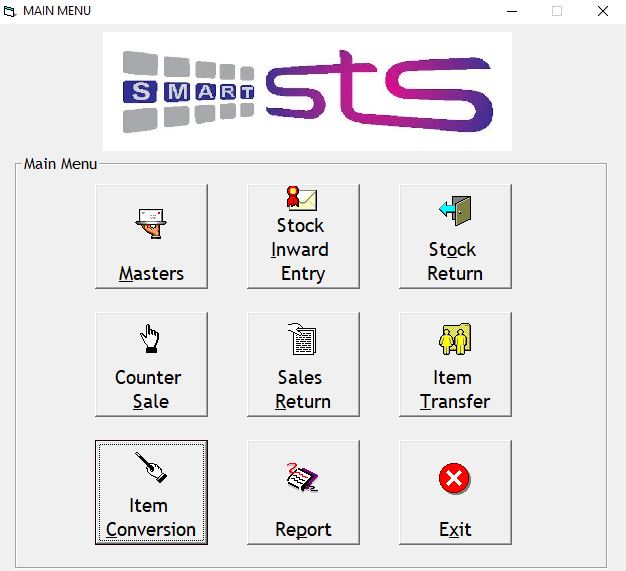Click the Sales Return document icon

(302, 339)
